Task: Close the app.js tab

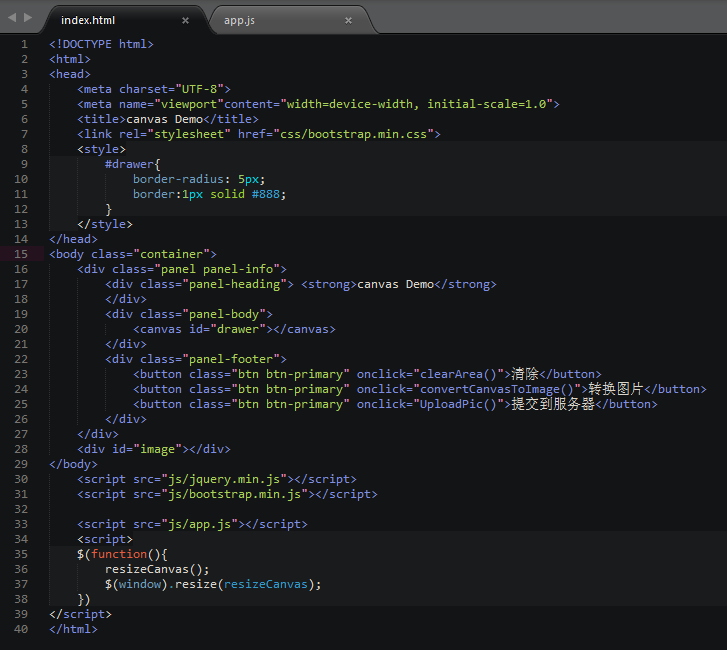Action: 349,20
